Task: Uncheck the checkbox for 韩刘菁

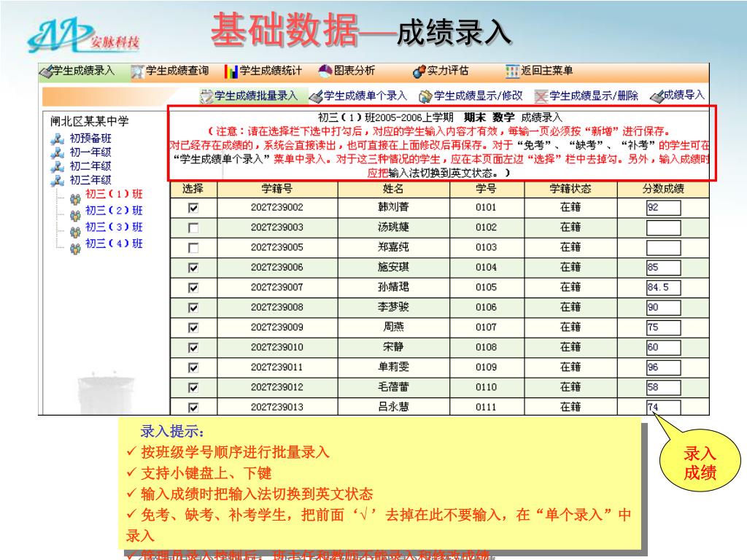Action: pyautogui.click(x=193, y=208)
